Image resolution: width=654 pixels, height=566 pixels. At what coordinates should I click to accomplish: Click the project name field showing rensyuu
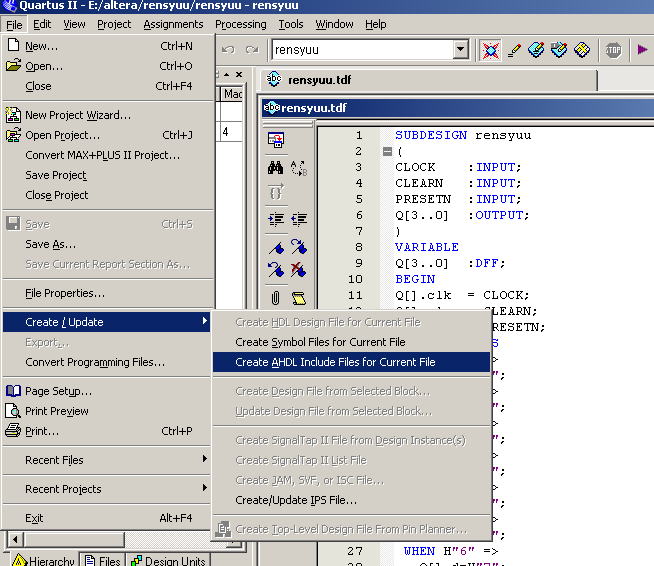[x=362, y=50]
